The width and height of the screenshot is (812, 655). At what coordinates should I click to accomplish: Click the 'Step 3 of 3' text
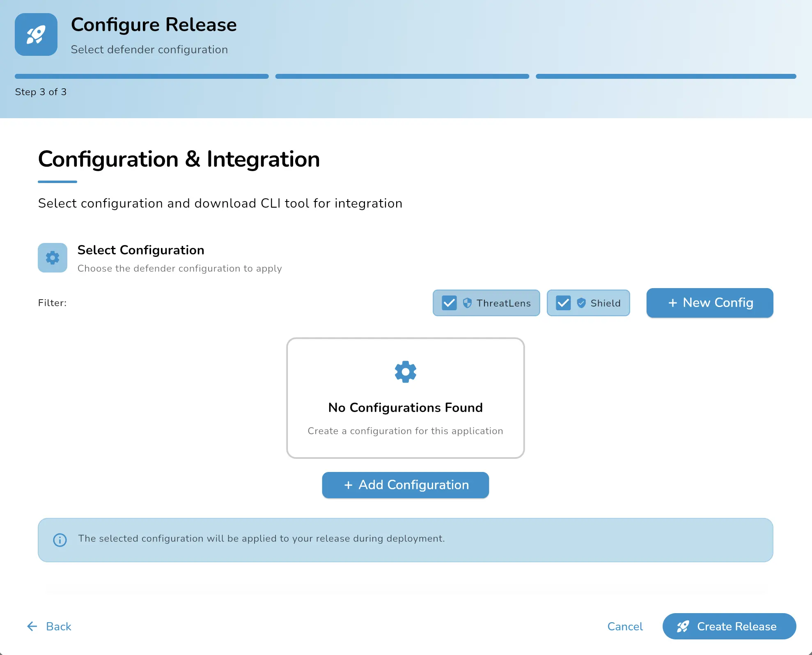41,92
